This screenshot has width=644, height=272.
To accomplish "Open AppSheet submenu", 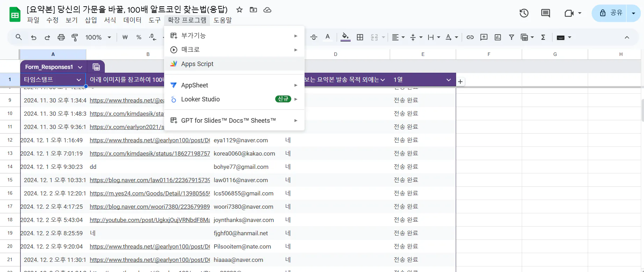I will tap(234, 85).
